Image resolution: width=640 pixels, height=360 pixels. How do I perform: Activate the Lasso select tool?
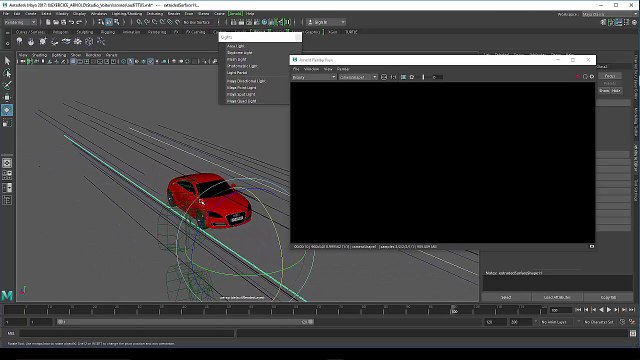click(7, 73)
